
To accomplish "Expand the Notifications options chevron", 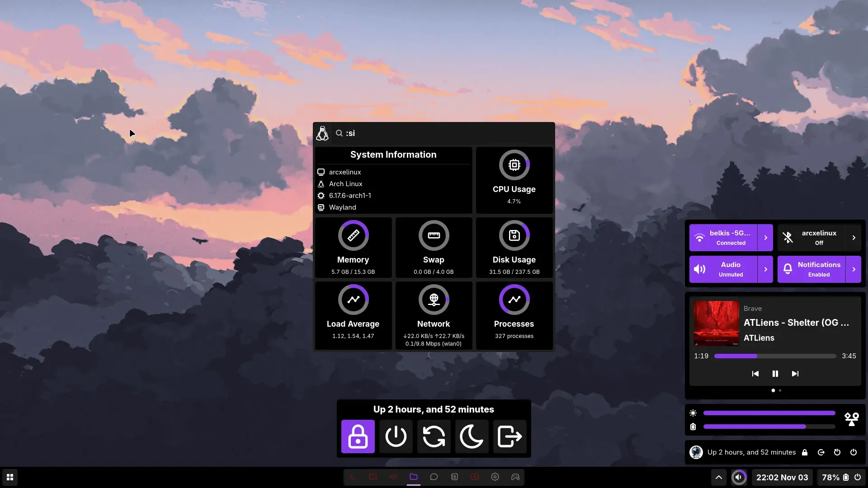I will [x=854, y=269].
